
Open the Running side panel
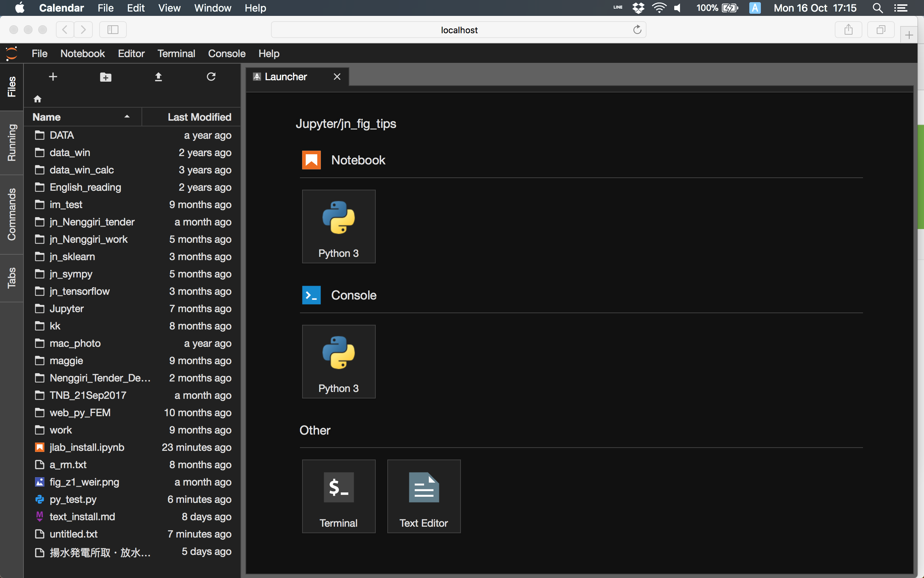pos(12,143)
